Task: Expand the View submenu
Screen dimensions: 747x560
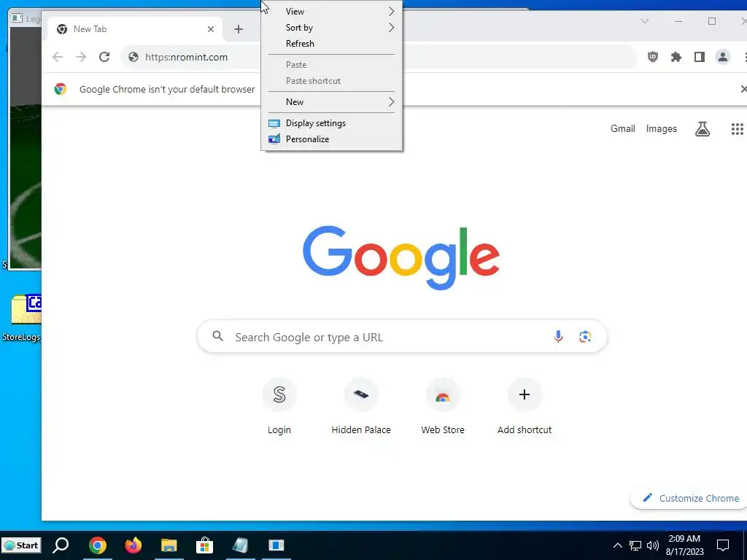Action: [332, 12]
